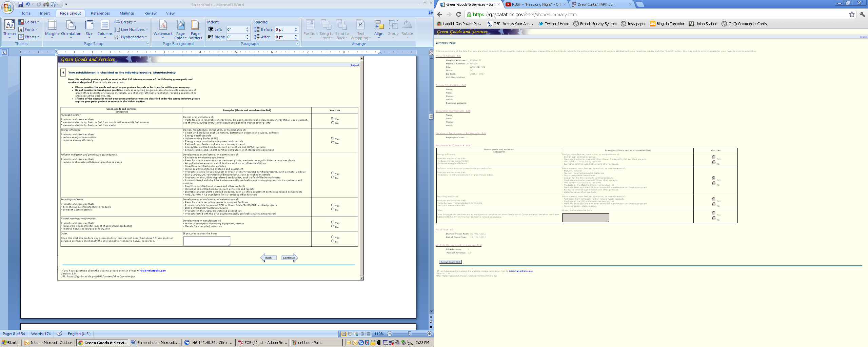Open the Line Numbers dropdown
The width and height of the screenshot is (868, 347).
[x=132, y=29]
